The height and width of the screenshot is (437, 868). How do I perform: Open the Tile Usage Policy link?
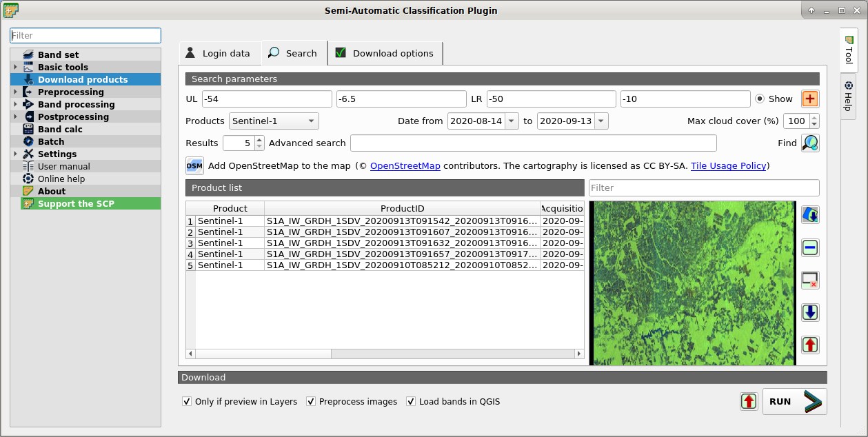click(728, 165)
